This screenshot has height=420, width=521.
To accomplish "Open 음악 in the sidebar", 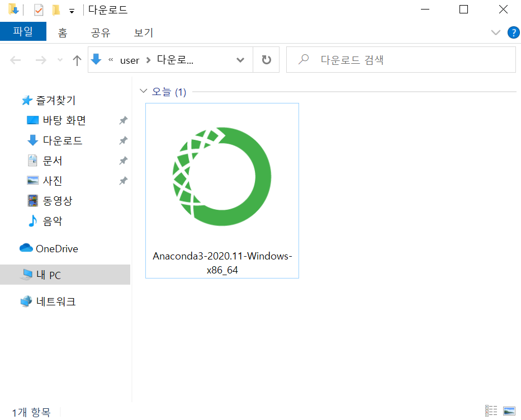I will point(53,221).
